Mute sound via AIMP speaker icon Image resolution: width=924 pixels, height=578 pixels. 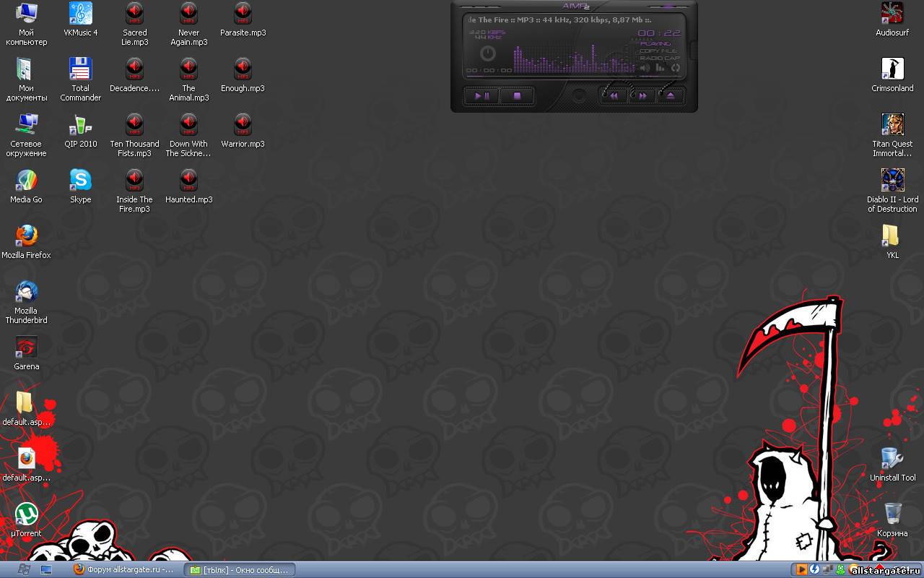coord(645,68)
